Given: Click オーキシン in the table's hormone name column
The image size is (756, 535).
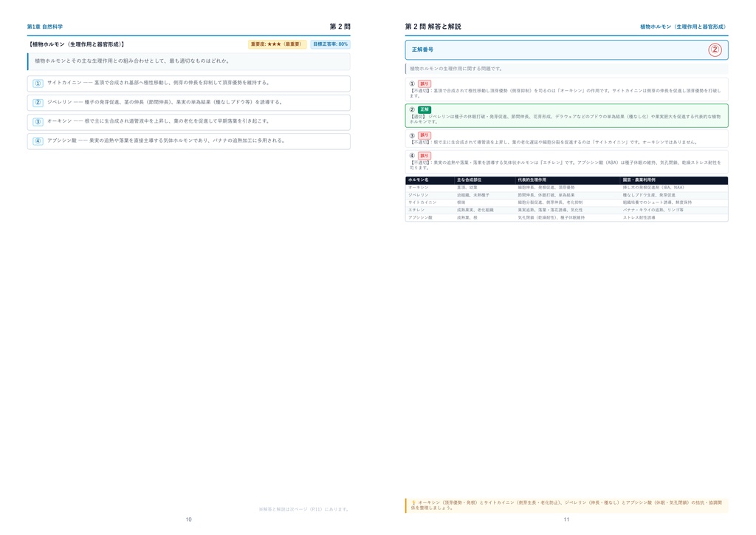Looking at the screenshot, I should point(418,188).
